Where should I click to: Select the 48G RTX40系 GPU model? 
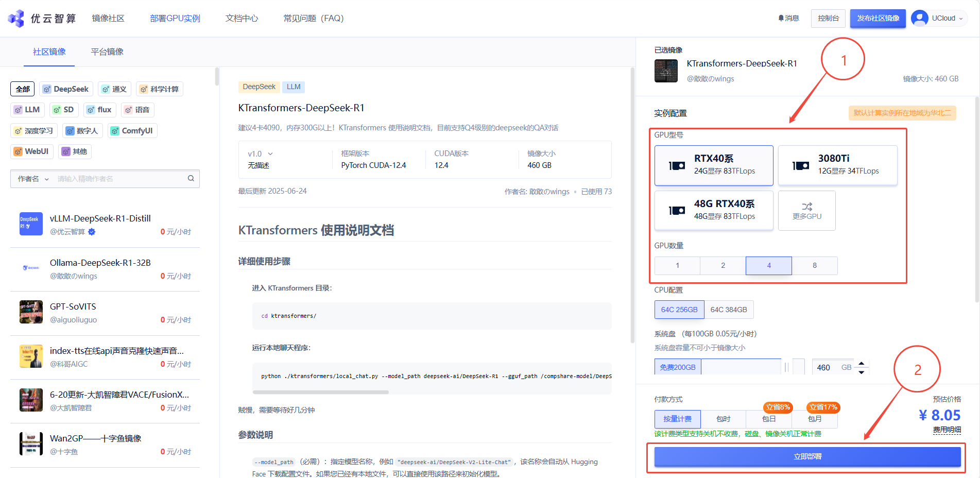(x=714, y=210)
